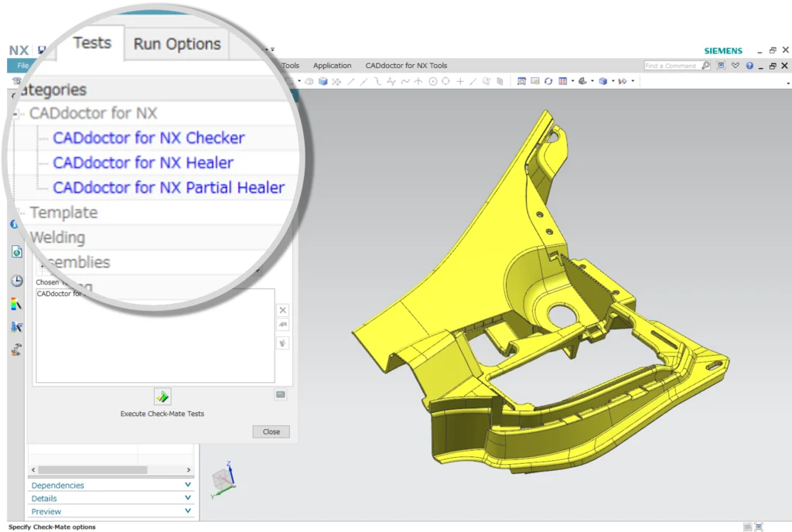Screen dimensions: 792x532
Task: Click the Help question mark icon
Action: pos(749,66)
